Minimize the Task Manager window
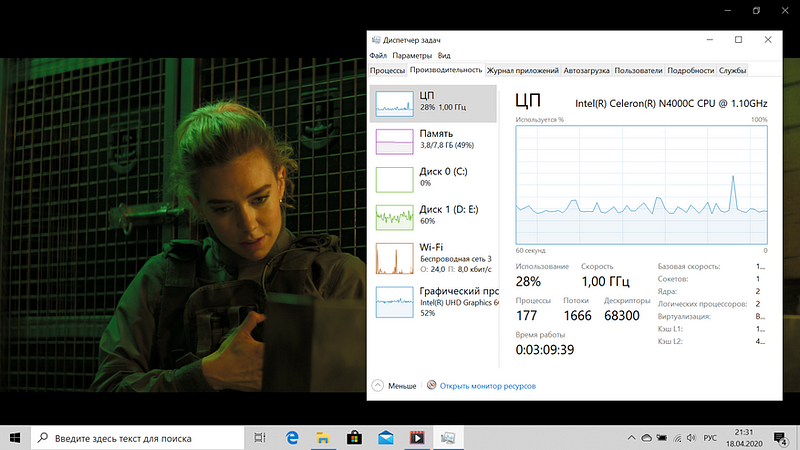The width and height of the screenshot is (800, 450). point(710,40)
